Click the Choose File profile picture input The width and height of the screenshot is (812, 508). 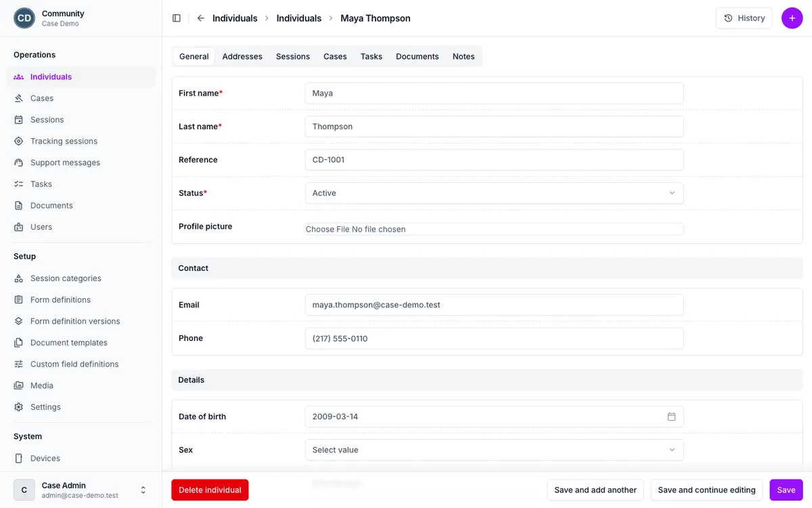point(495,229)
